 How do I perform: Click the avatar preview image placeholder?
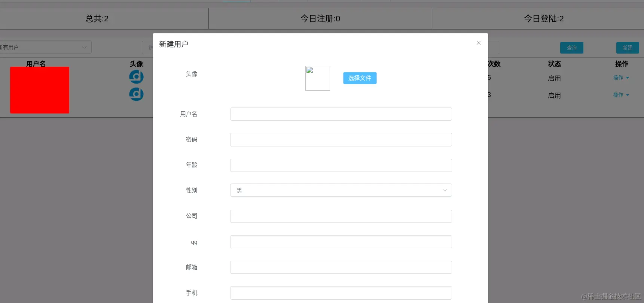(x=318, y=78)
